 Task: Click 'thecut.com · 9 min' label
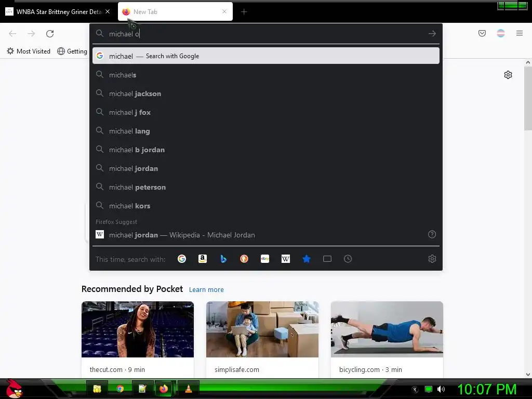(x=117, y=369)
